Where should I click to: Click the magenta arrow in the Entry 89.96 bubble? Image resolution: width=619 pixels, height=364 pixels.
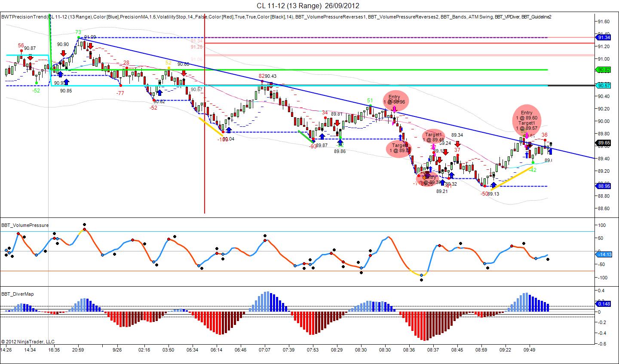394,108
